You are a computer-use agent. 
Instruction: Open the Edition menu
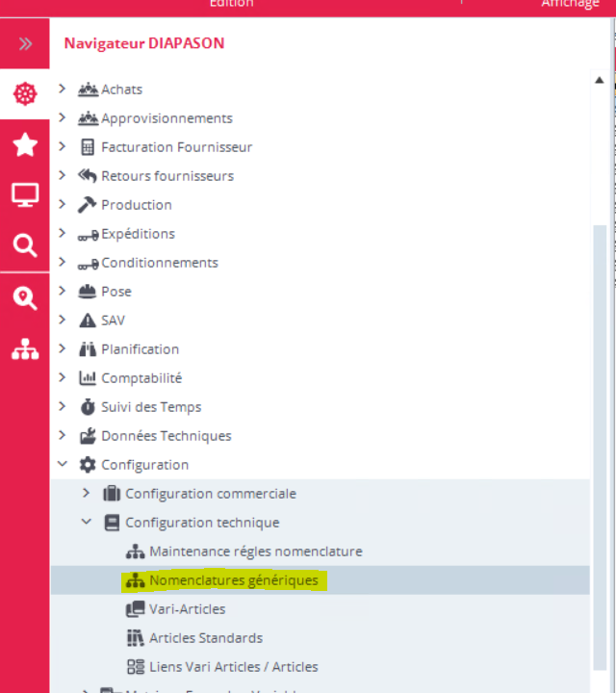coord(232,4)
